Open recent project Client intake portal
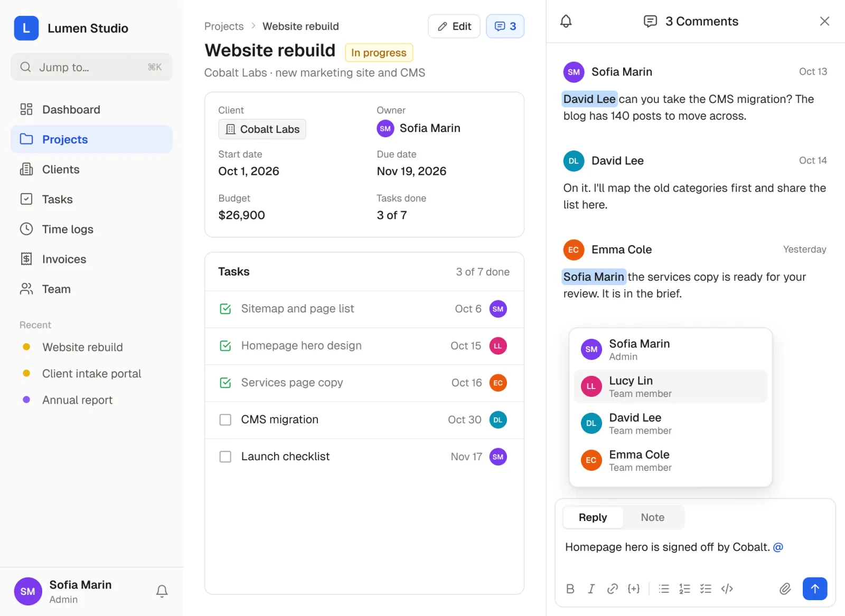Viewport: 845px width, 616px height. [91, 374]
